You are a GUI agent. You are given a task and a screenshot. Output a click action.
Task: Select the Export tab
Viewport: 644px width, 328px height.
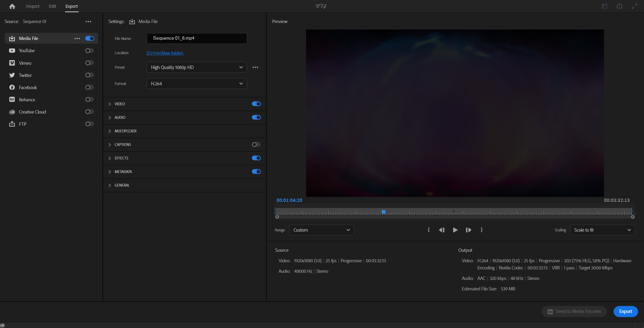(72, 6)
